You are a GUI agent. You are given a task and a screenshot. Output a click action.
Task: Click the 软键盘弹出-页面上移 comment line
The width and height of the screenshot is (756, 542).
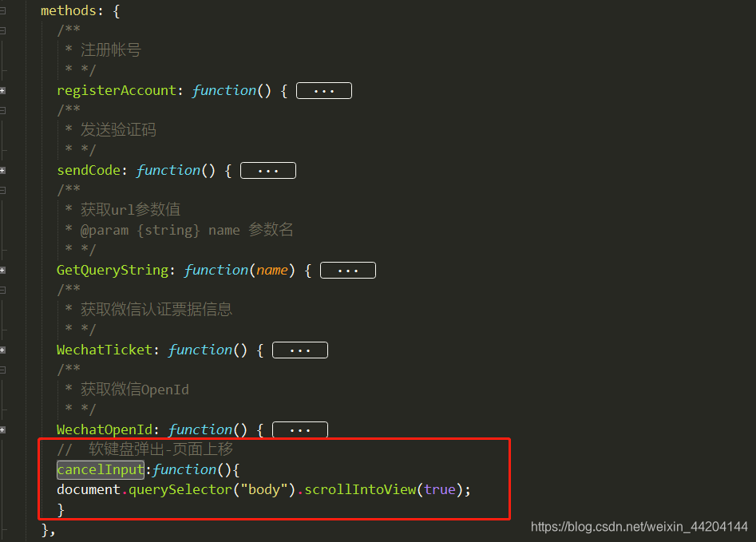point(144,449)
